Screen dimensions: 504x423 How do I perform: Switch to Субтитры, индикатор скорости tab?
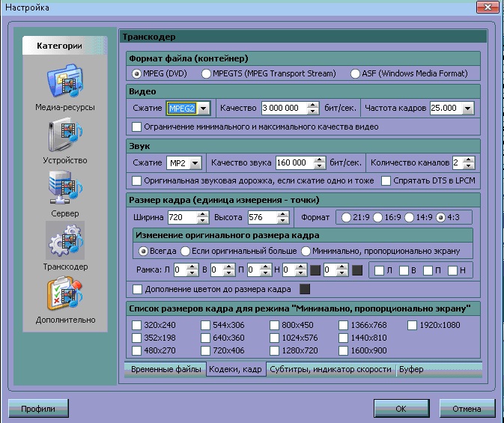click(331, 369)
